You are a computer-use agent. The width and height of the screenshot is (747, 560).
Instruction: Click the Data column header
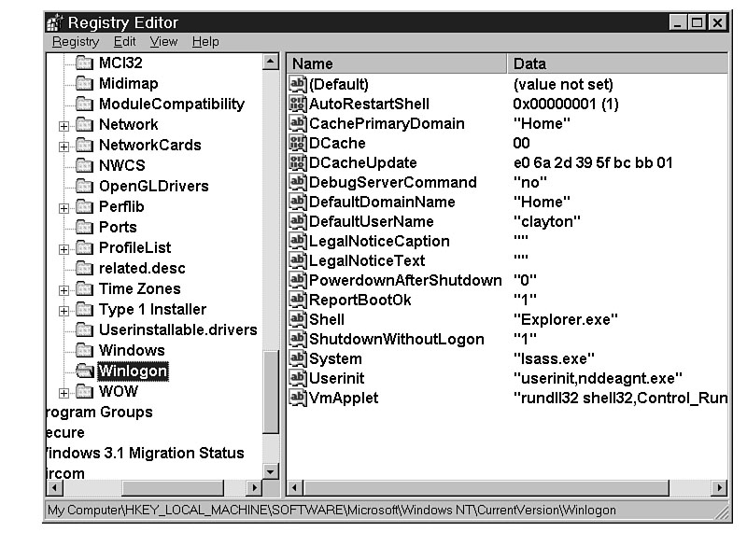[616, 64]
